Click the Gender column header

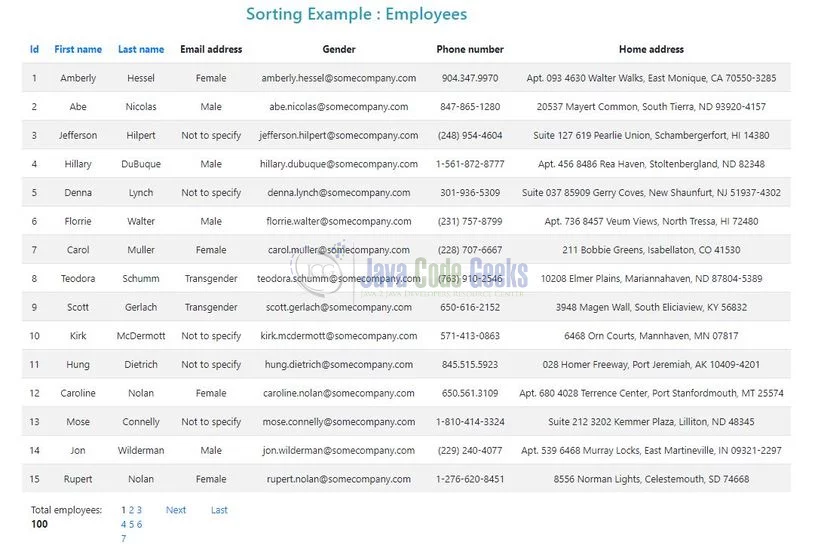(x=339, y=50)
